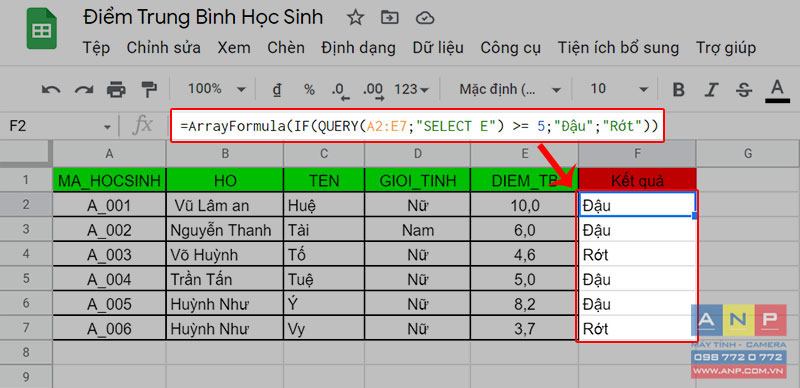Image resolution: width=800 pixels, height=388 pixels.
Task: Format as percent
Action: (309, 90)
